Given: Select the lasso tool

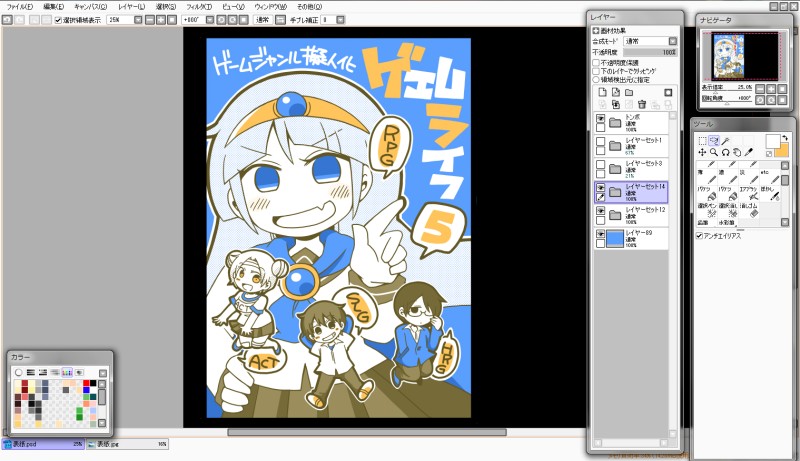Looking at the screenshot, I should coord(714,141).
